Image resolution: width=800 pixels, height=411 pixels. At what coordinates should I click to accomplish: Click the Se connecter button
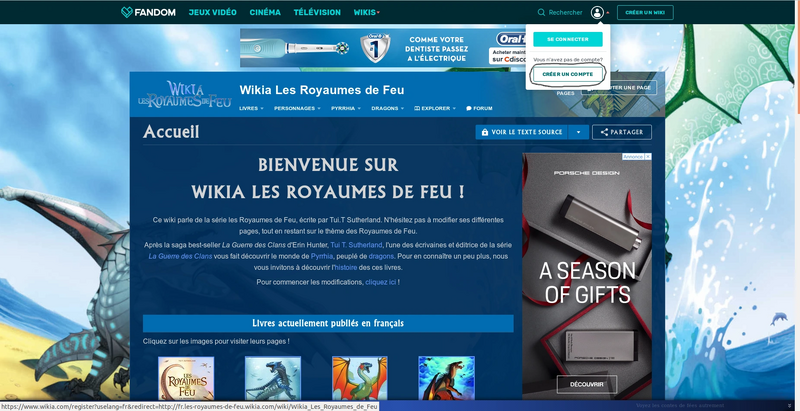(x=567, y=39)
